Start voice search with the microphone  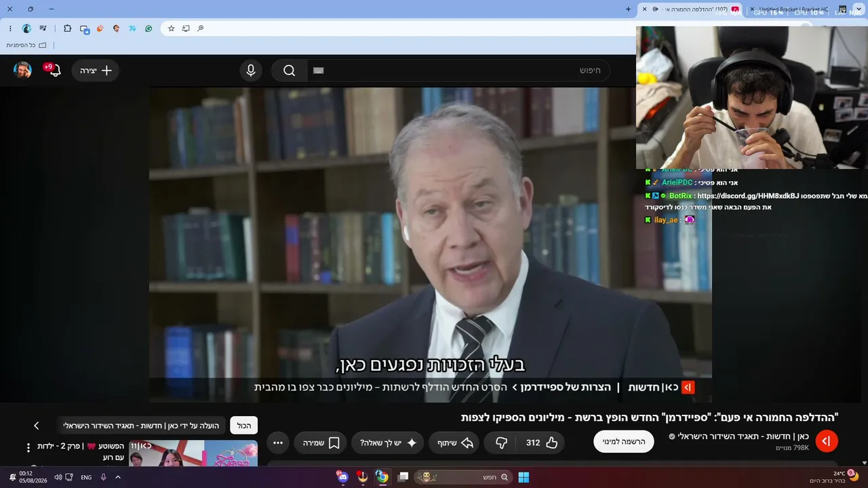click(251, 70)
